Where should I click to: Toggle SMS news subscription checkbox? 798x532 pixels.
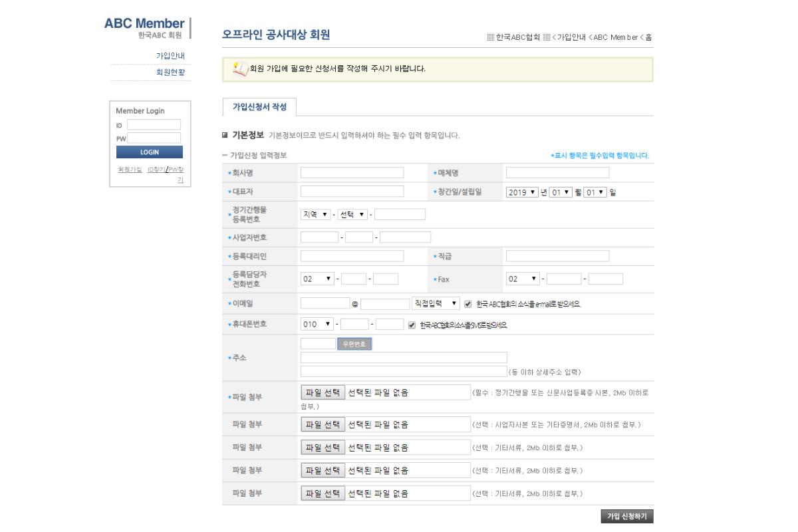pyautogui.click(x=412, y=325)
